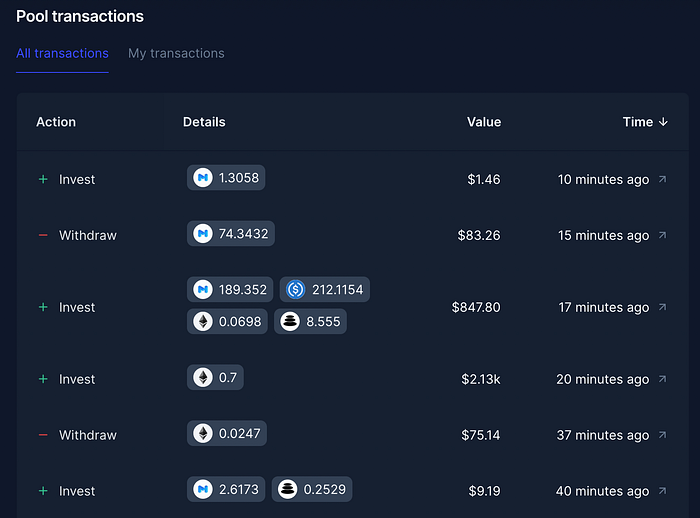Image resolution: width=700 pixels, height=518 pixels.
Task: Open external link for 37 minutes ago transaction
Action: click(x=662, y=434)
